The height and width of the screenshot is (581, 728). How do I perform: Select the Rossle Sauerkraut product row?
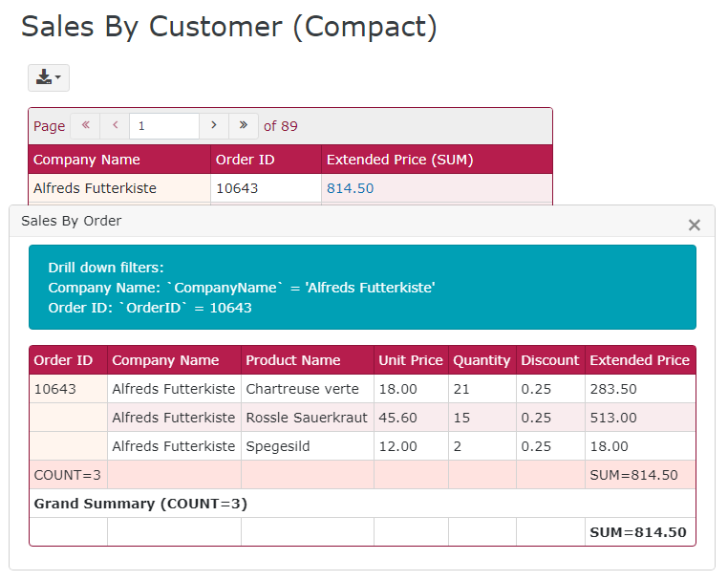click(x=306, y=418)
